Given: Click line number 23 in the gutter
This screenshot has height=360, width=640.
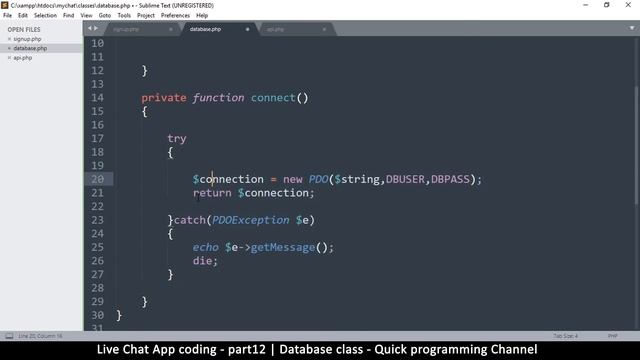Looking at the screenshot, I should coord(97,220).
